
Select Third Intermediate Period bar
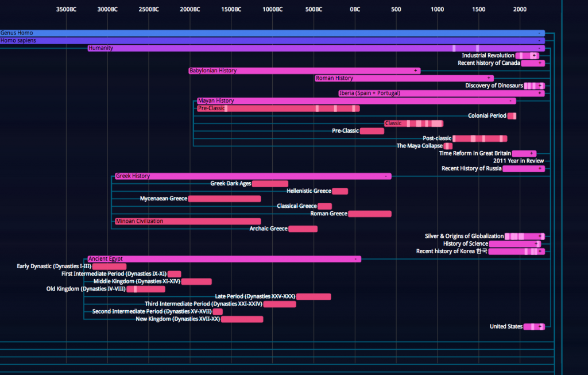[280, 304]
